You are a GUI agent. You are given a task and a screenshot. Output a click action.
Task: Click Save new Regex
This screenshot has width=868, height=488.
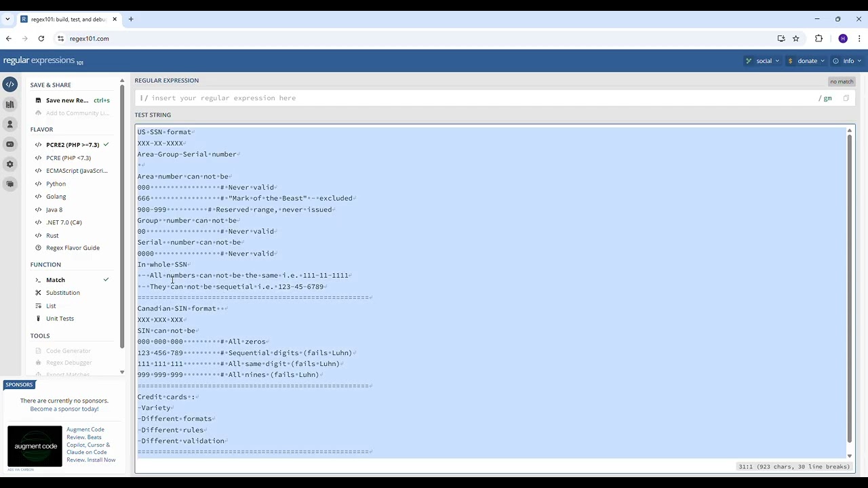[67, 100]
